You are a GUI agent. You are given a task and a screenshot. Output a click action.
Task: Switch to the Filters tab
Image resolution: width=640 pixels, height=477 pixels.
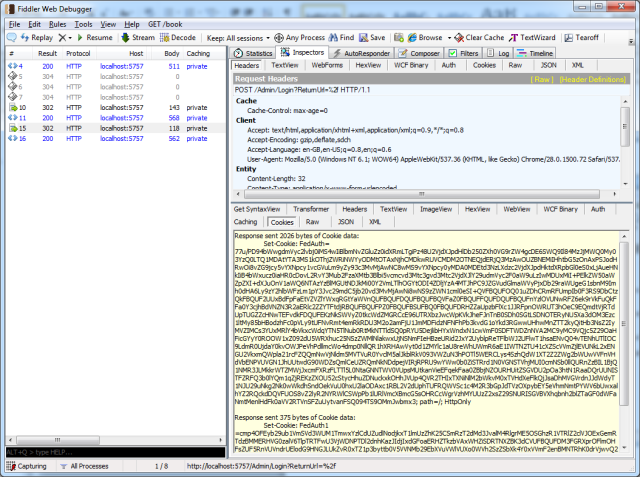tap(464, 53)
